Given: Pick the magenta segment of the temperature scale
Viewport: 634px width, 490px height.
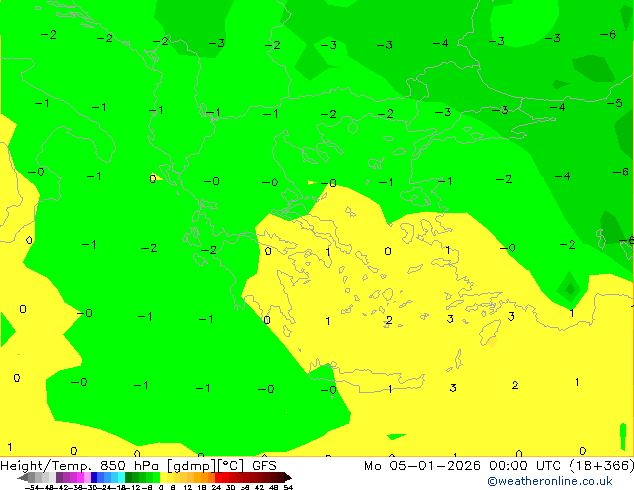Looking at the screenshot, I should click(x=75, y=477).
